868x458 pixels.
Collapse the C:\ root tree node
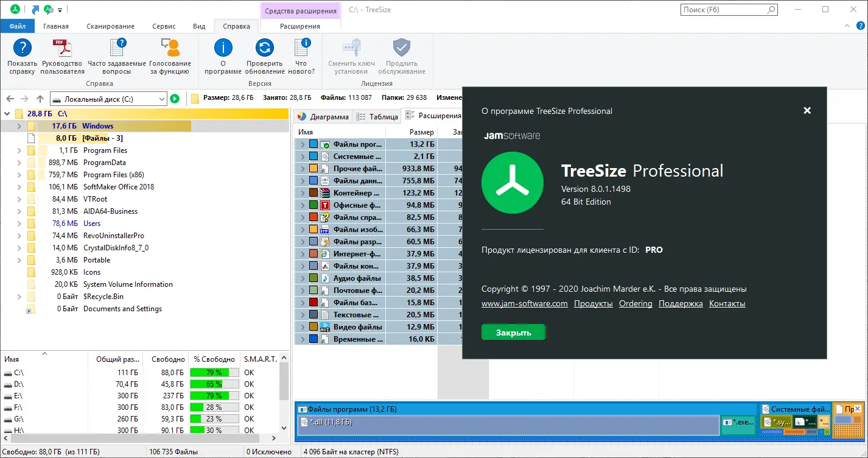click(x=7, y=113)
